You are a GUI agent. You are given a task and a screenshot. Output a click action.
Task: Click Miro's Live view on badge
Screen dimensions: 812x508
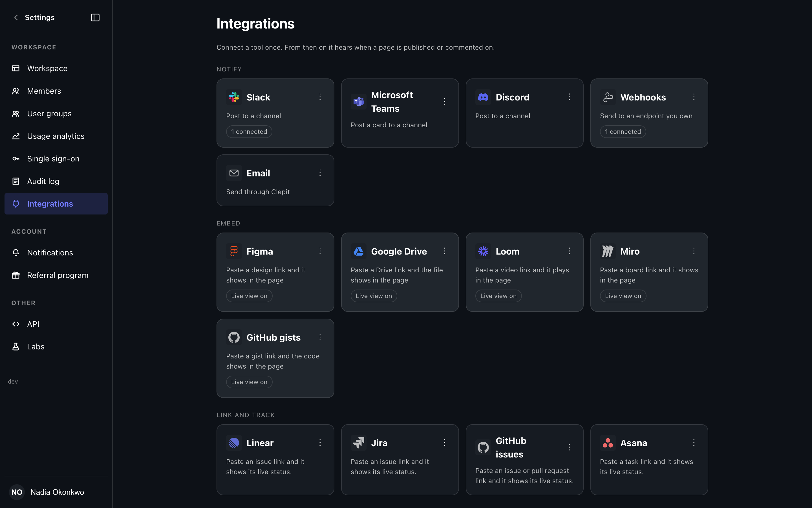[x=623, y=296]
